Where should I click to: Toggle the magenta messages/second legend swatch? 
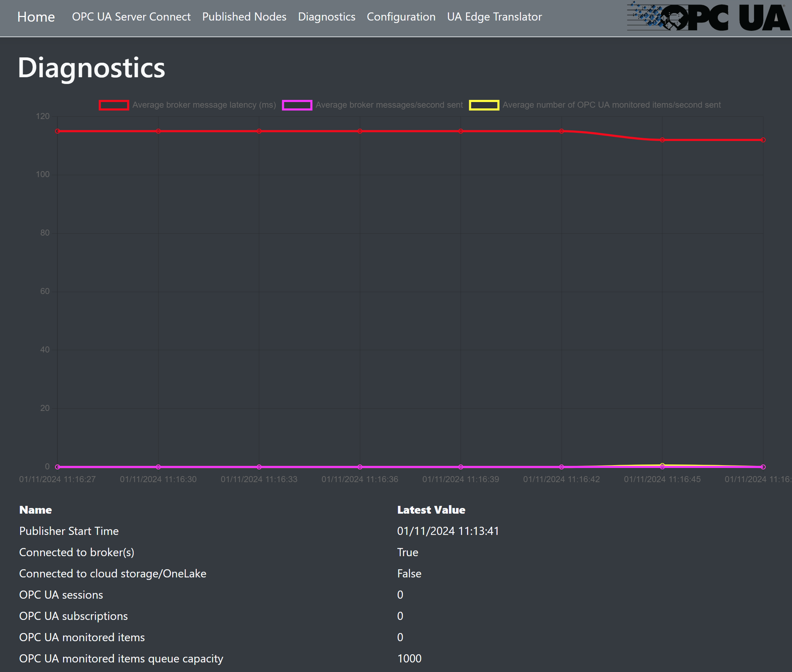pos(297,105)
